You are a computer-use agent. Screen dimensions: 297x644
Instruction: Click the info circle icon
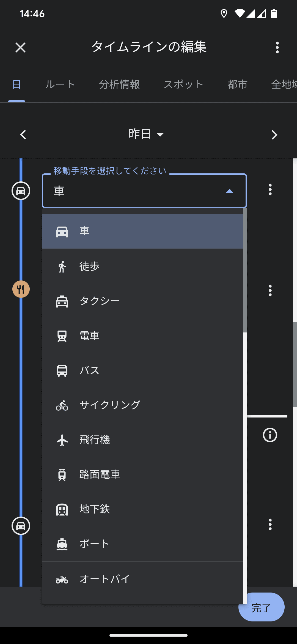[270, 435]
